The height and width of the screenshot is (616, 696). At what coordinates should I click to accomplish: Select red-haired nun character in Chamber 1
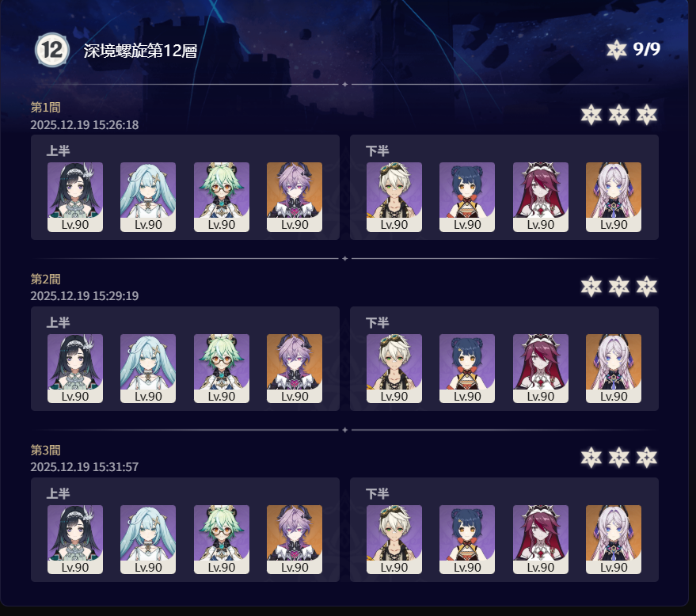click(x=541, y=196)
